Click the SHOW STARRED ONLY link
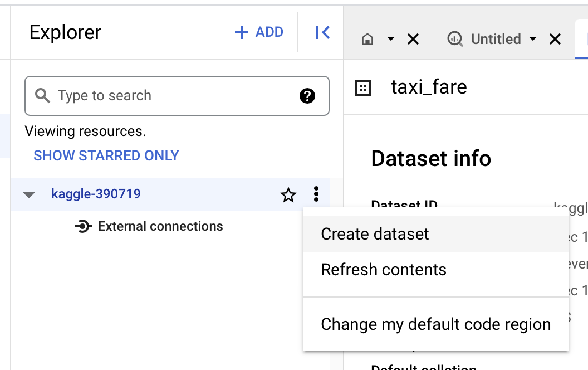588x370 pixels. [x=106, y=155]
